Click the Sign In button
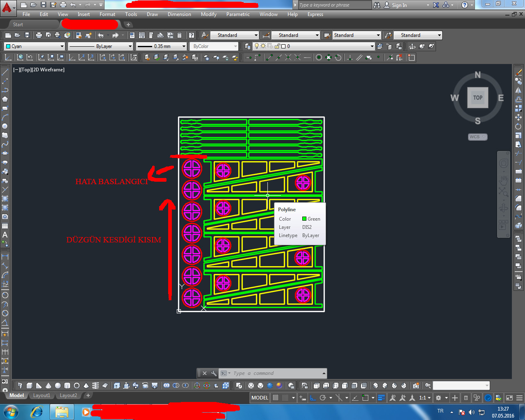This screenshot has height=420, width=525. click(x=395, y=5)
